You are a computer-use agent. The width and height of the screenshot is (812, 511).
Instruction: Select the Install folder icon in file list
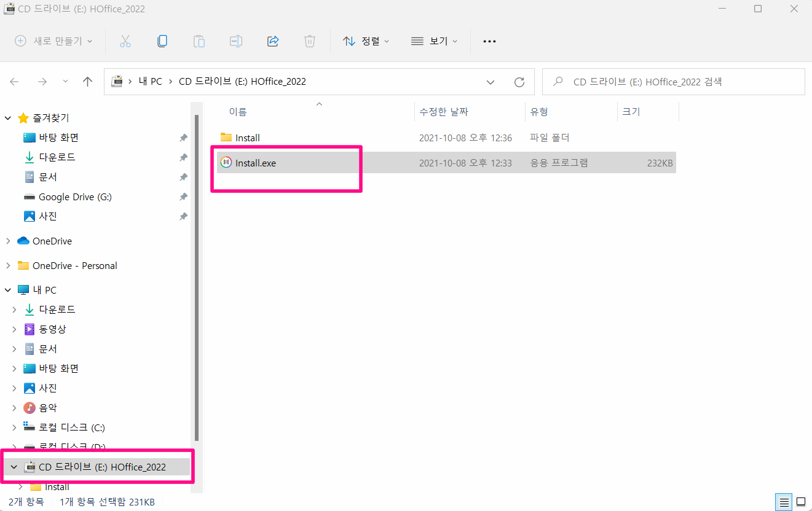click(x=226, y=138)
